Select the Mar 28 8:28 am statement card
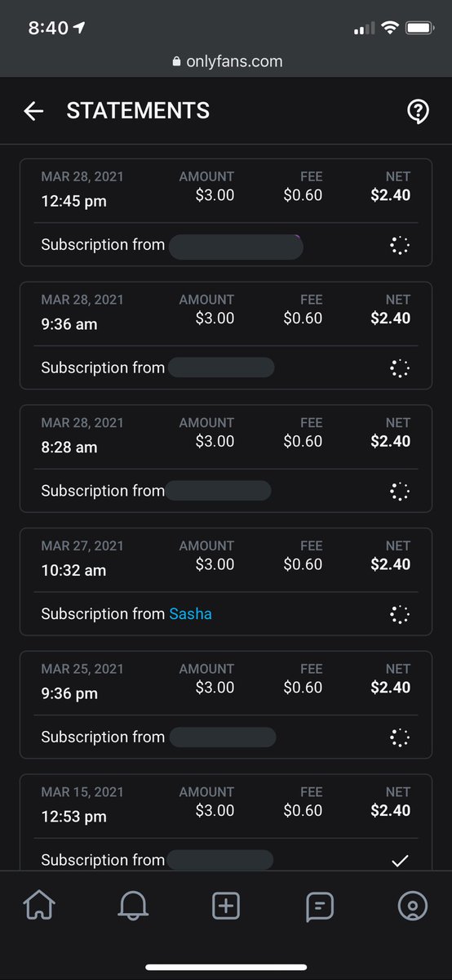 click(x=226, y=459)
